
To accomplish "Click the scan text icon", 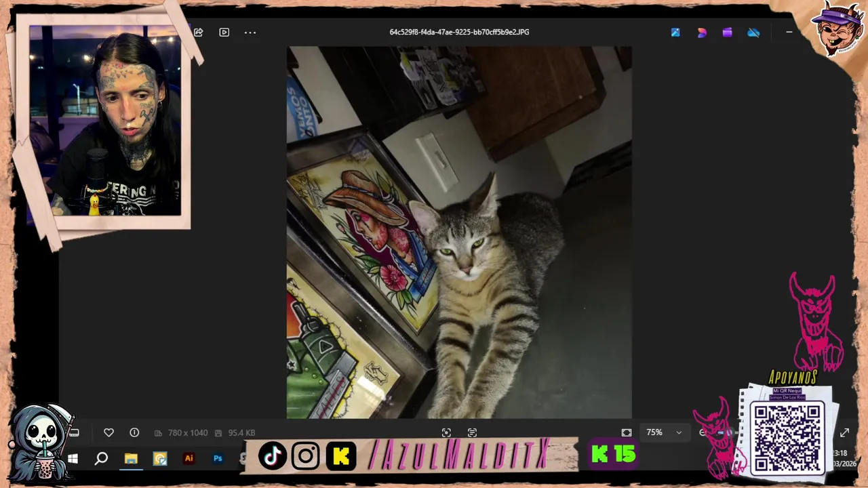I will tap(473, 432).
